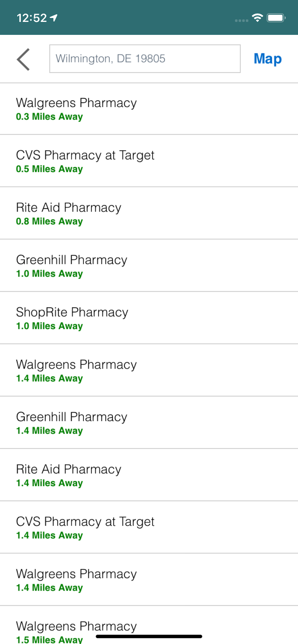Choose Rite Aid Pharmacy 0.8 miles away

pos(149,213)
